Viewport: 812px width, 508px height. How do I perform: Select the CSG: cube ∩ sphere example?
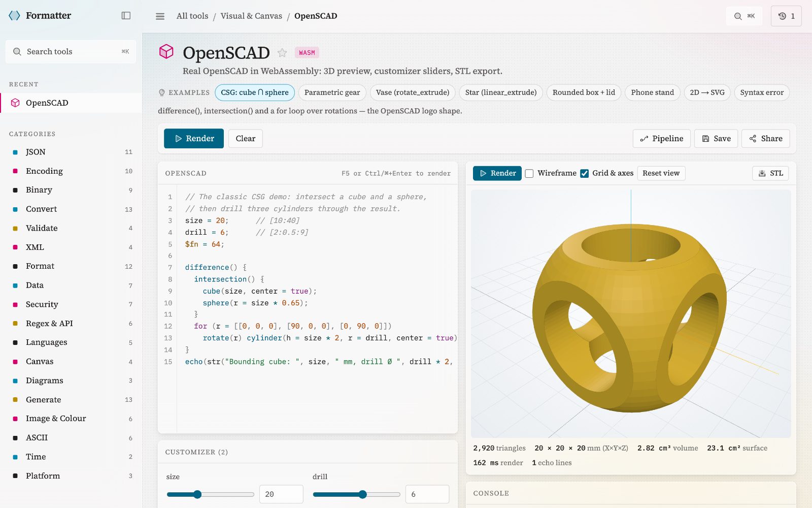click(x=255, y=92)
